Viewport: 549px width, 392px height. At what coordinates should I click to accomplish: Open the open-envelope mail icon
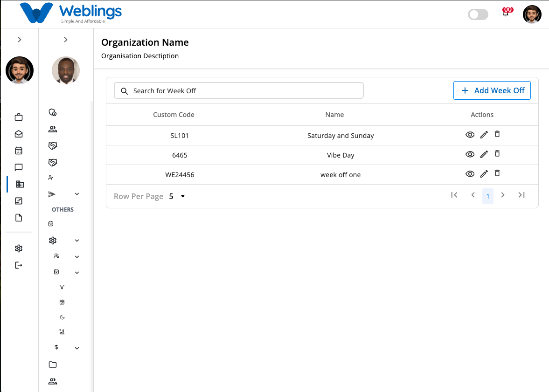pos(19,134)
